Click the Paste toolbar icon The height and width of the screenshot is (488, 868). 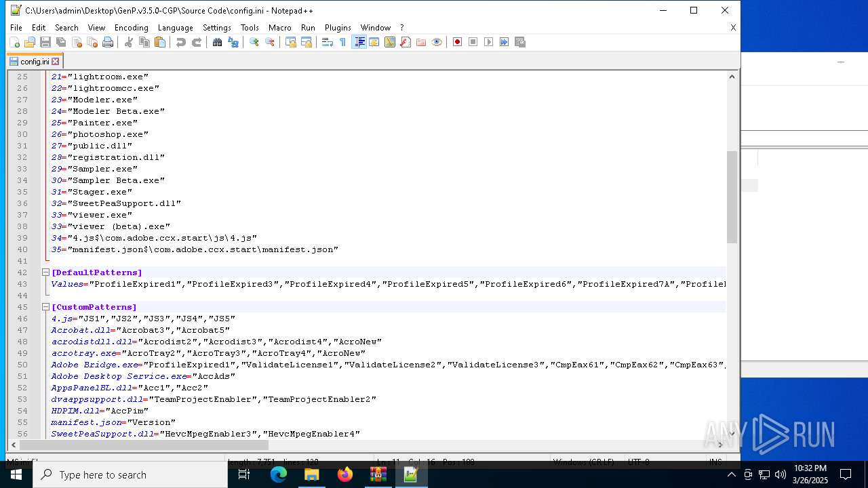pos(160,42)
